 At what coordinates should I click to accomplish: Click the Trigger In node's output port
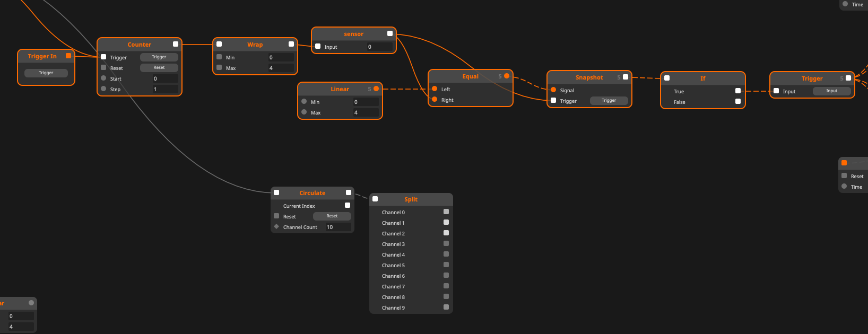(x=68, y=56)
